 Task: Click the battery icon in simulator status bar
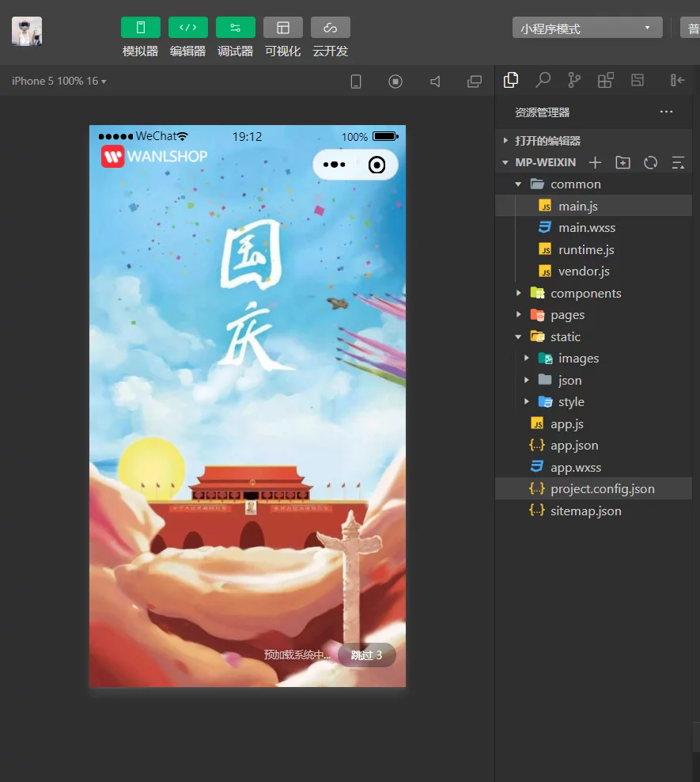coord(386,136)
